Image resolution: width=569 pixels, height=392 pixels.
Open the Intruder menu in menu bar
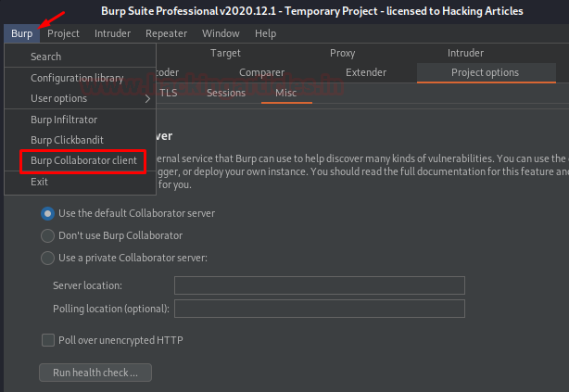(x=112, y=33)
